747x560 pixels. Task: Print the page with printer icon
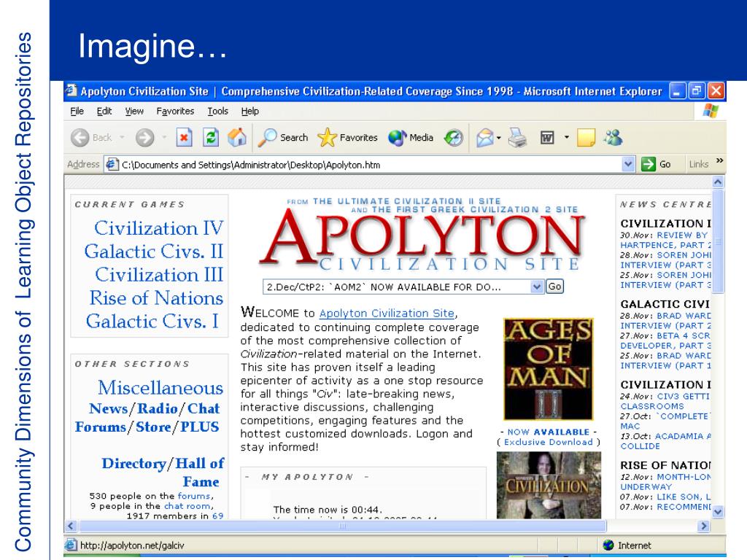pos(517,138)
